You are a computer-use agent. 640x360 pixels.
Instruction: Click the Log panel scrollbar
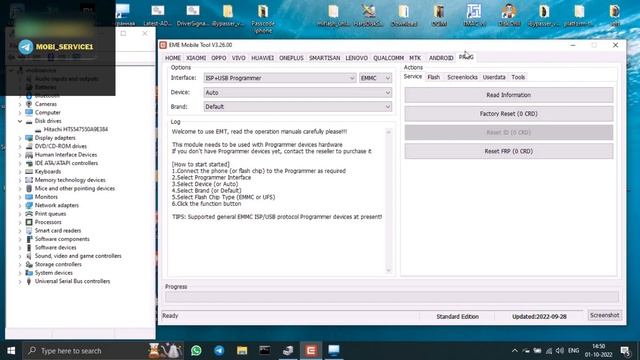pyautogui.click(x=389, y=201)
